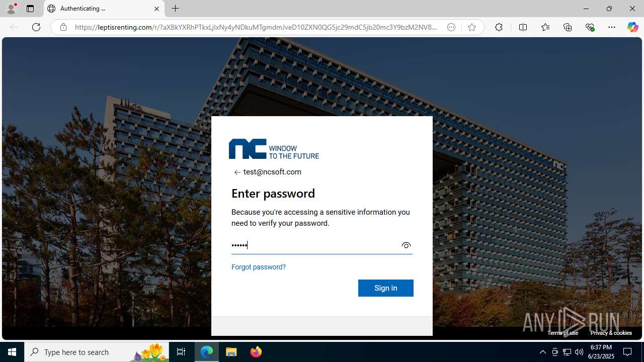Refresh the page in Edge toolbar

pyautogui.click(x=36, y=27)
